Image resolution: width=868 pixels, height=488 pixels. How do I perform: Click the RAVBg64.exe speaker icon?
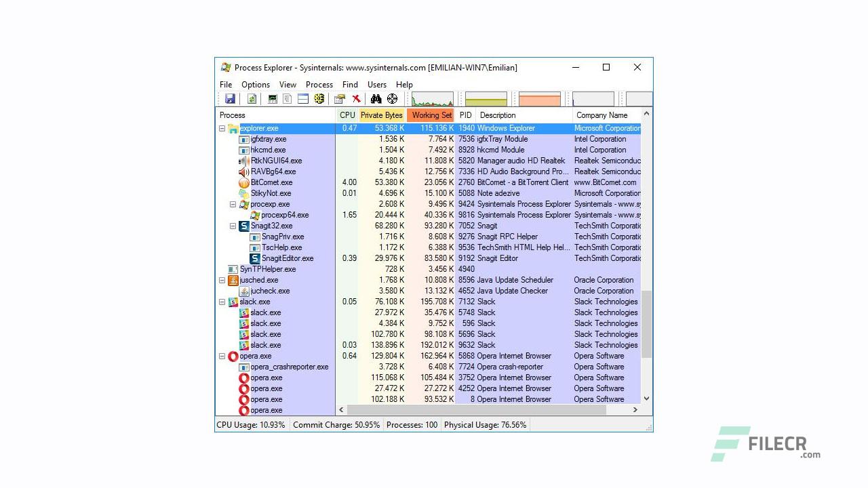(244, 171)
